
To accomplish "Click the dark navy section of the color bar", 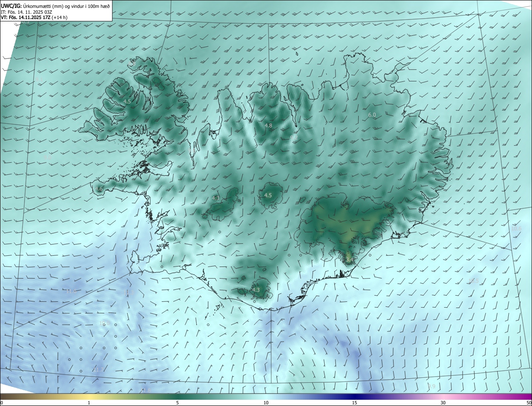I will click(355, 396).
